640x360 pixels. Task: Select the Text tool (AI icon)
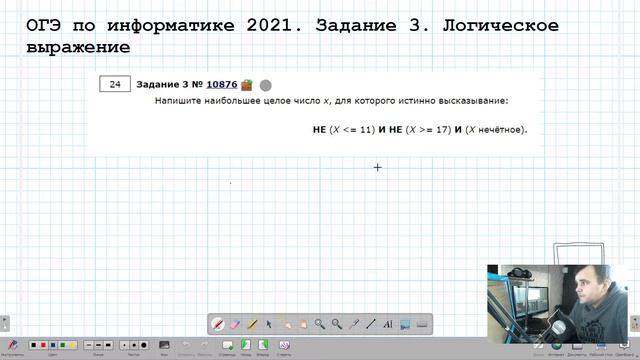388,324
